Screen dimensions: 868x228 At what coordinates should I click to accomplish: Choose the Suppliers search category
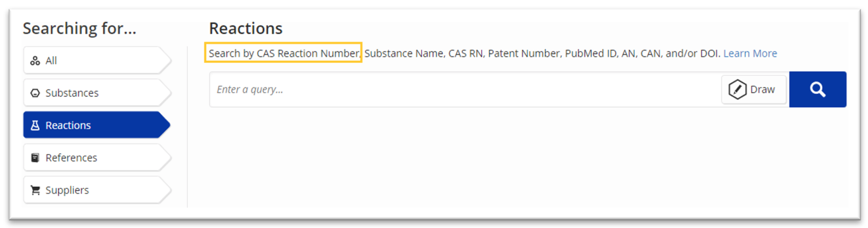[x=97, y=190]
